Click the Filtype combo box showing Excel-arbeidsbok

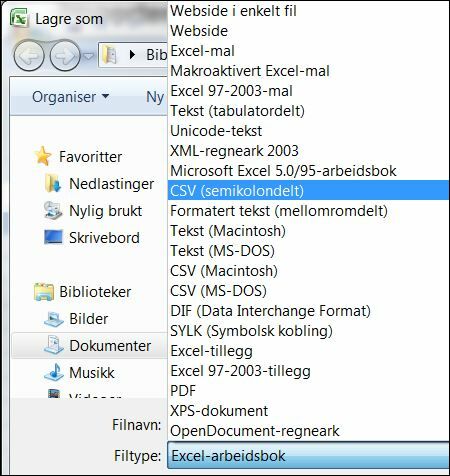coord(308,455)
